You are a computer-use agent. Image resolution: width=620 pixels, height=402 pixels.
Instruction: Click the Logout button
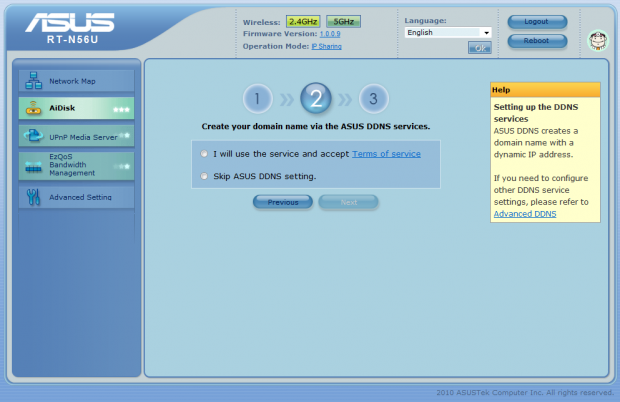537,22
